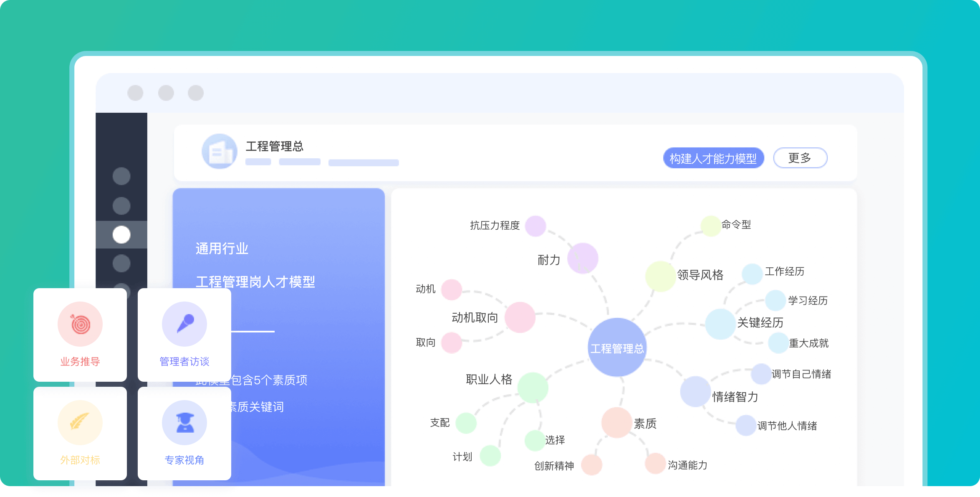980x497 pixels.
Task: Click the 调节自己情绪 node circle
Action: pos(761,374)
